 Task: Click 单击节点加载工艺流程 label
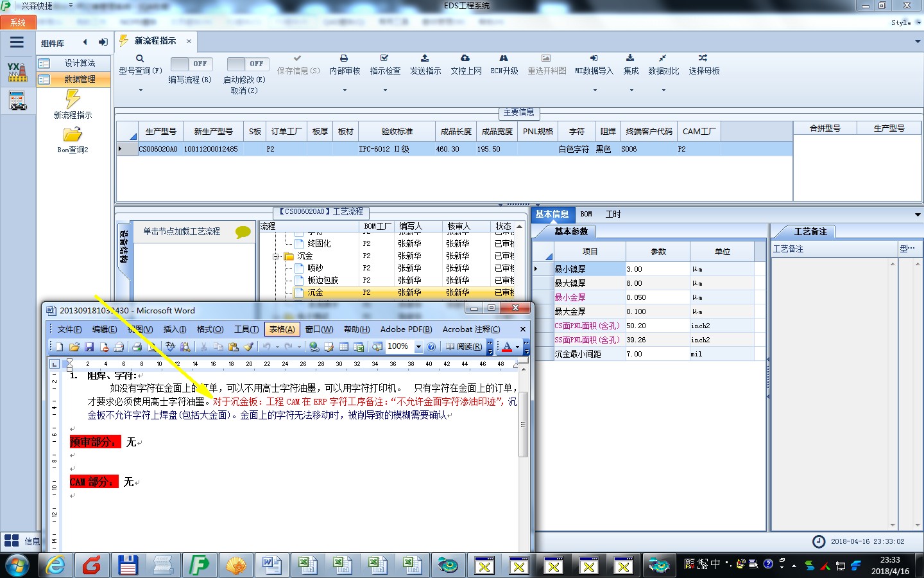point(182,231)
